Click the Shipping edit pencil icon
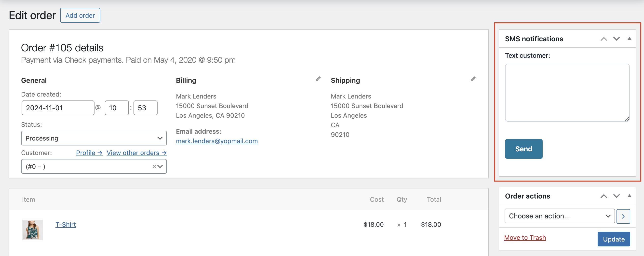Image resolution: width=644 pixels, height=256 pixels. click(x=473, y=79)
